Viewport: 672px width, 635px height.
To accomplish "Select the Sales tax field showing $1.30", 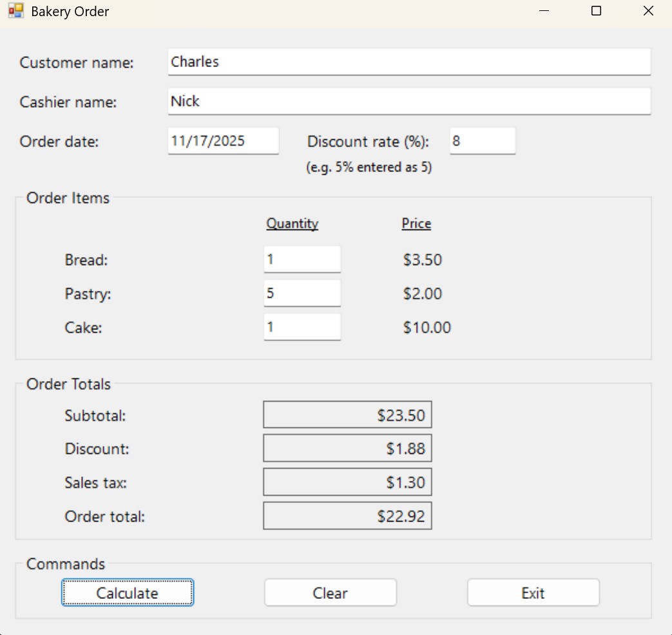I will point(347,482).
